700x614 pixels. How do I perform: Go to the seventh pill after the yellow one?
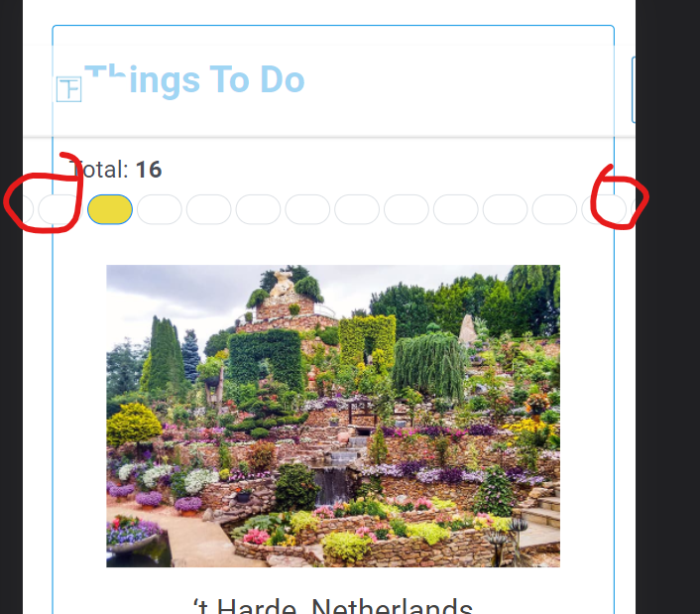point(456,209)
